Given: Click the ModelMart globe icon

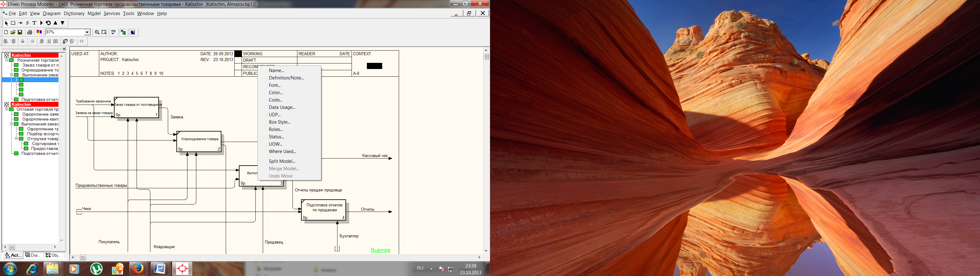Looking at the screenshot, I should (x=133, y=33).
